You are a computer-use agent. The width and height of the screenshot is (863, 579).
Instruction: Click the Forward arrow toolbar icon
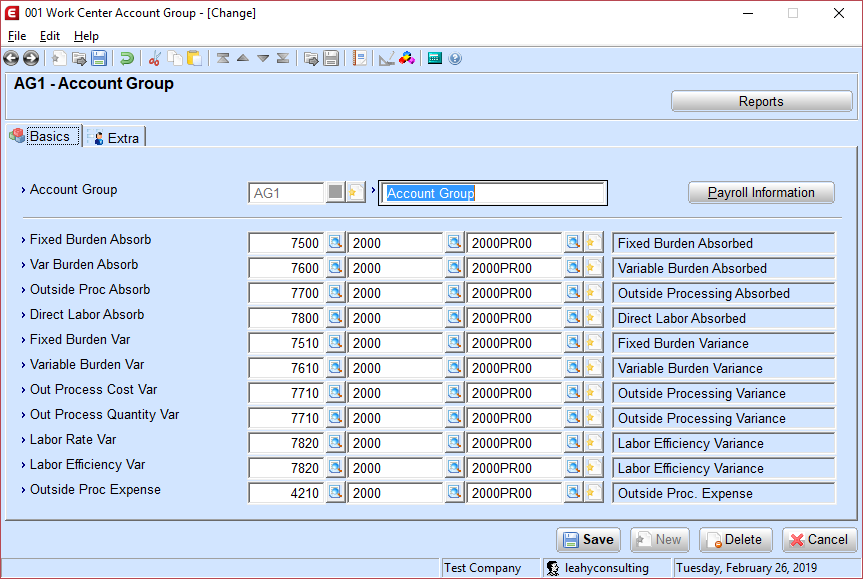(x=31, y=58)
